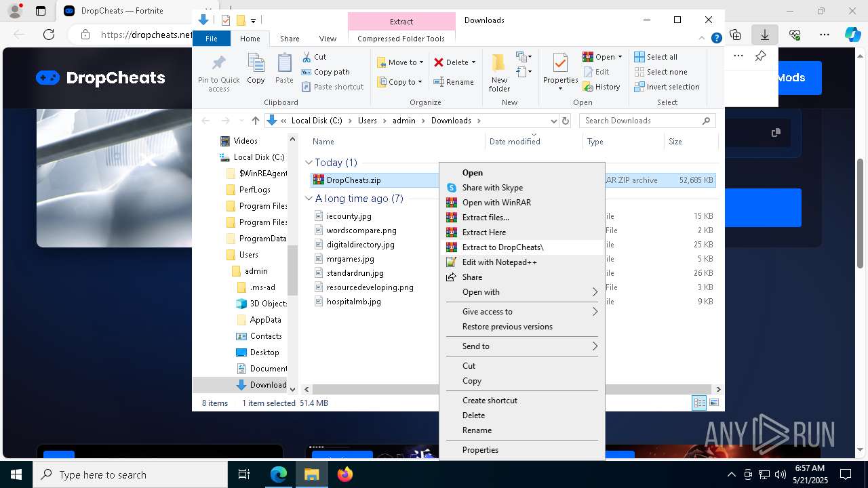The image size is (868, 488).
Task: Click the Search Downloads field
Action: tap(648, 121)
